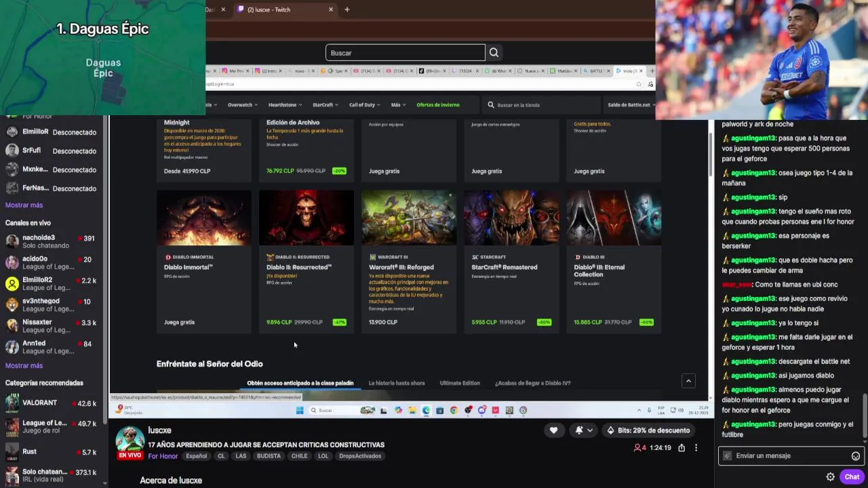Open the League of Legends recommended category
The height and width of the screenshot is (488, 868).
point(53,428)
